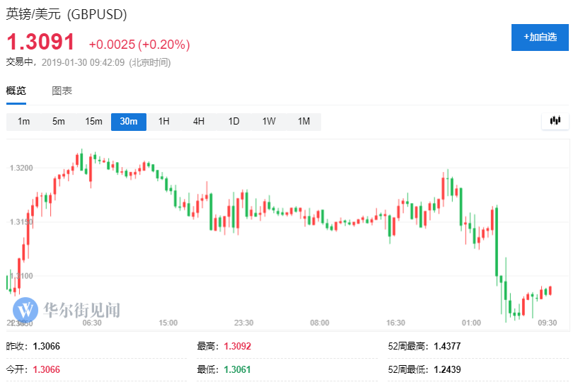578x392 pixels.
Task: Open the candlestick chart type selector
Action: tap(555, 121)
